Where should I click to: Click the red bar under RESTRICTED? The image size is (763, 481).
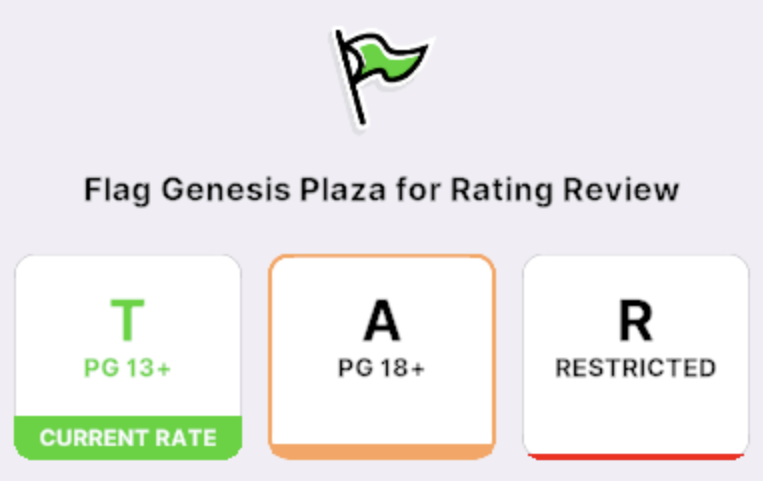point(635,456)
